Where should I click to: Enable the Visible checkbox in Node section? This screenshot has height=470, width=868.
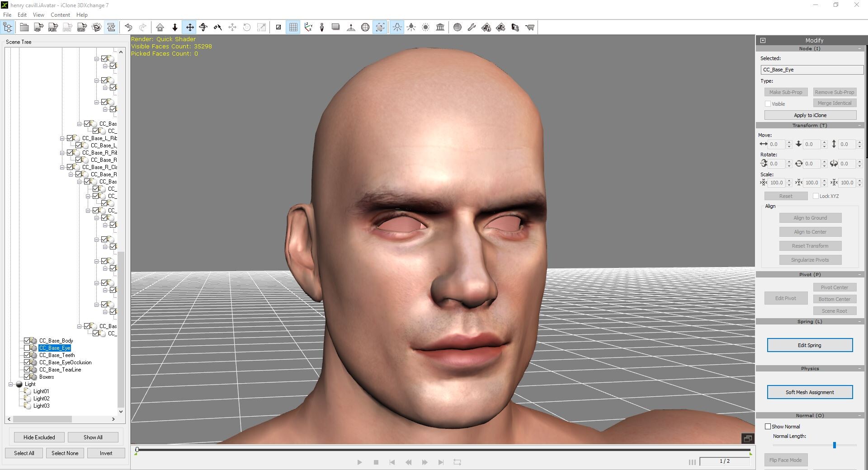[x=768, y=104]
